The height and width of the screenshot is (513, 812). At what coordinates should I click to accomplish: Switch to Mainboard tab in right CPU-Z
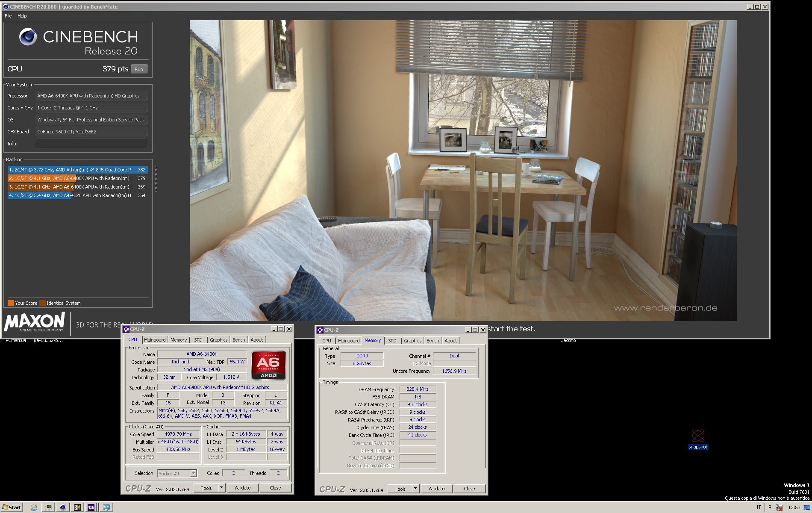349,341
